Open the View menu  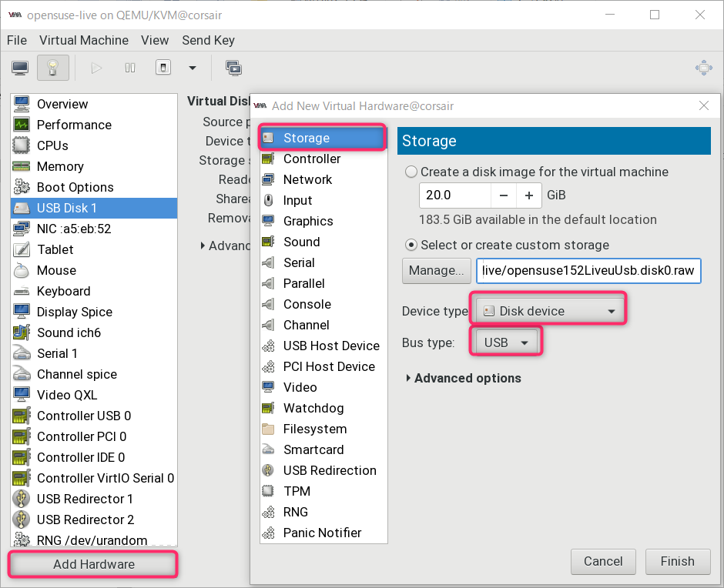pos(155,40)
